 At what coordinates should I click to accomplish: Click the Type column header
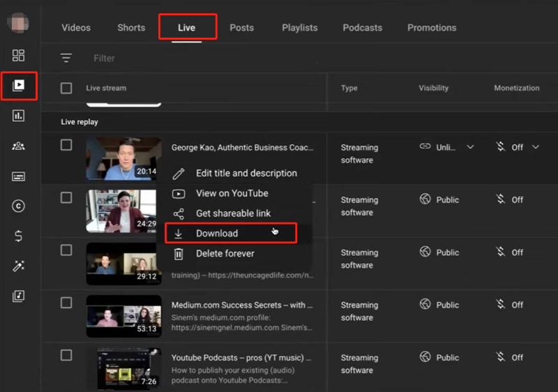[349, 88]
